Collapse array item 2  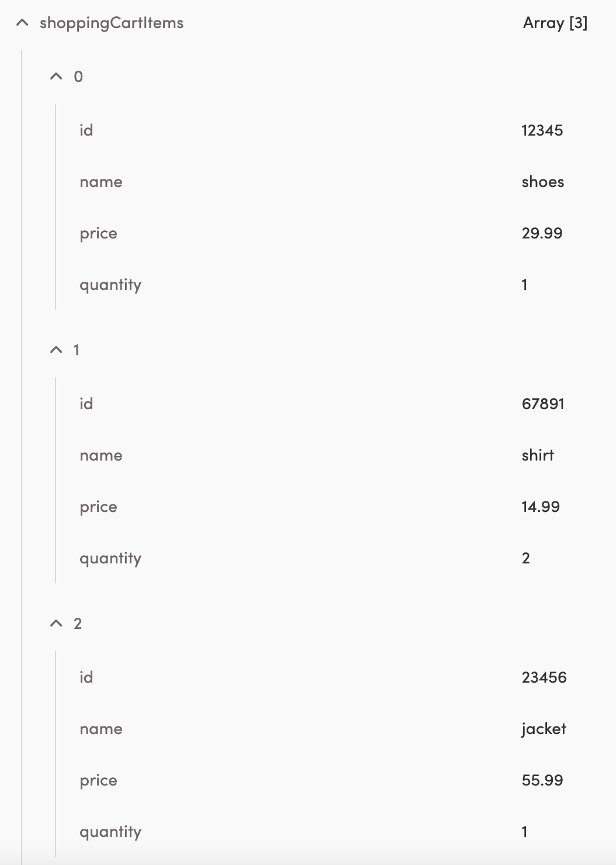point(56,622)
